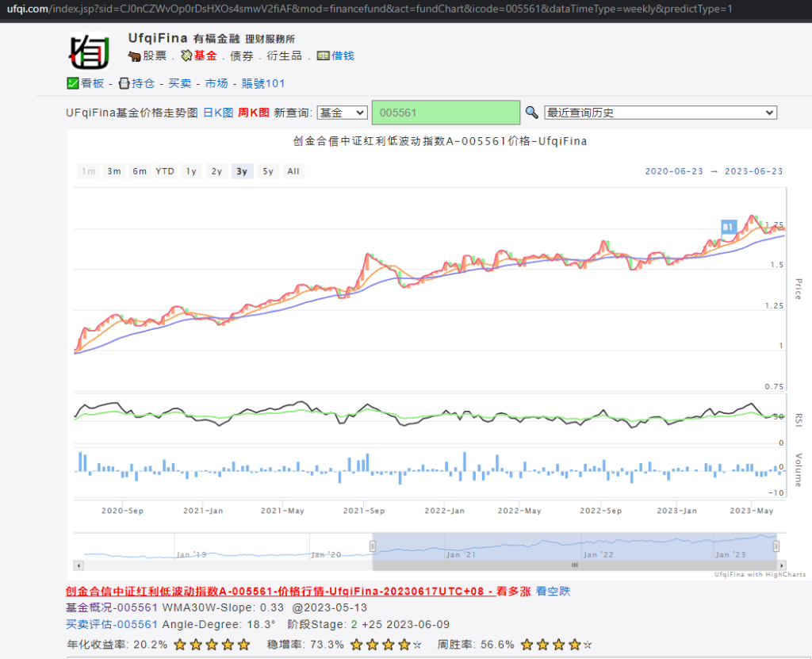Viewport: 812px width, 659px height.
Task: Click the green chart icon beside 看板
Action: pyautogui.click(x=72, y=83)
